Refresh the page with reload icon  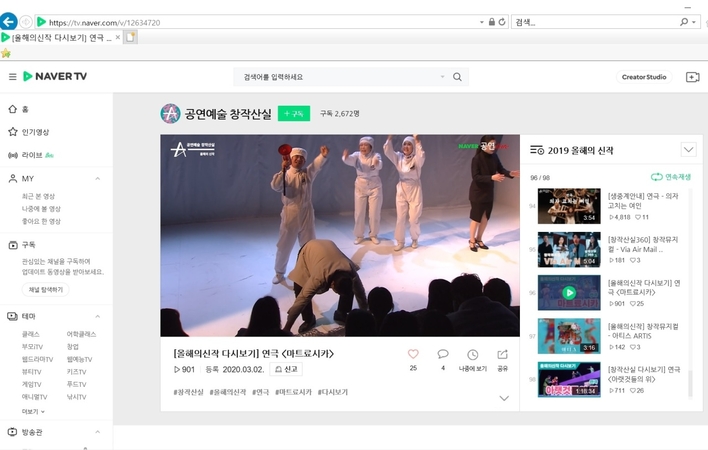[x=502, y=22]
